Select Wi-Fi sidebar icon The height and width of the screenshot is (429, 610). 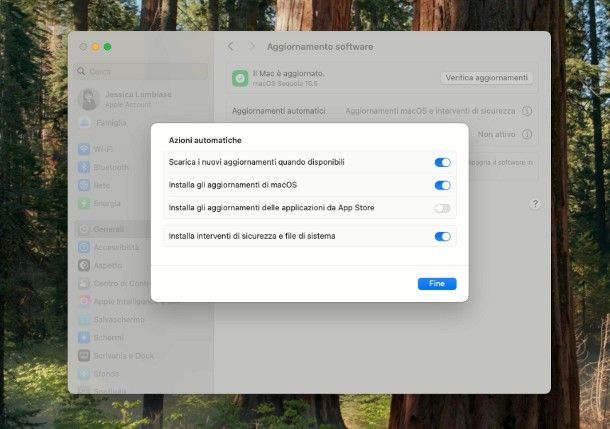point(84,149)
